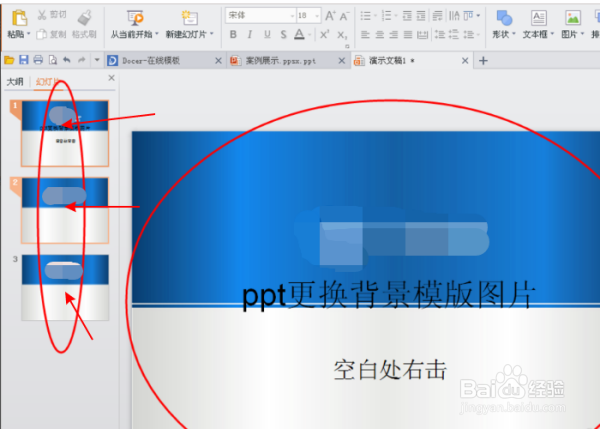The height and width of the screenshot is (429, 600).
Task: Decrease font size with A- icon
Action: (x=344, y=16)
